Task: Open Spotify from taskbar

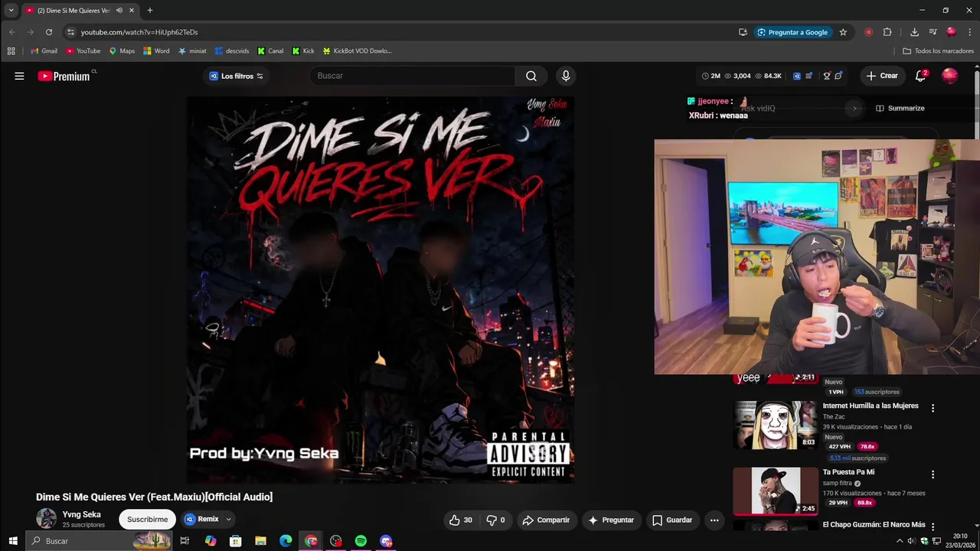Action: tap(361, 541)
